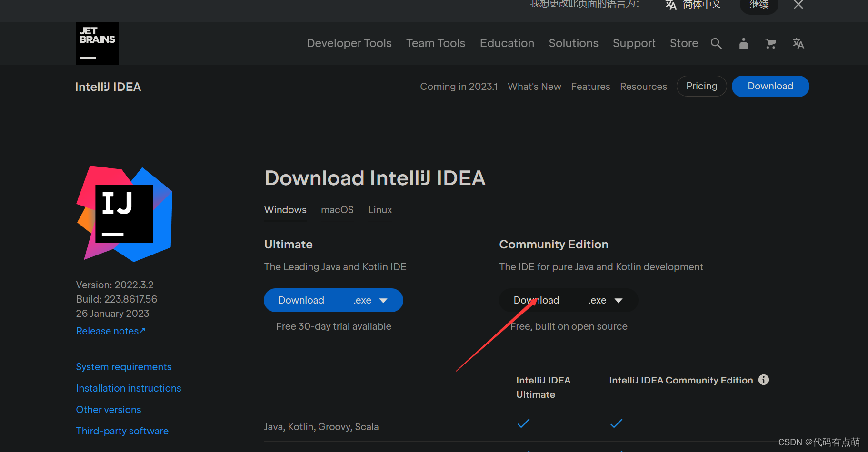Expand the Community .exe format dropdown
Screen dimensions: 868x452
point(606,300)
